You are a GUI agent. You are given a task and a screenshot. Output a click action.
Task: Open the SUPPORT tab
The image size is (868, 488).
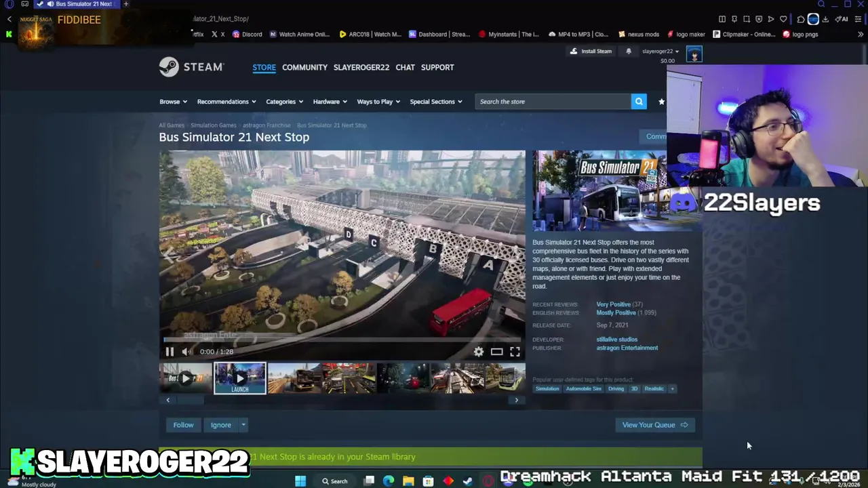pyautogui.click(x=437, y=67)
